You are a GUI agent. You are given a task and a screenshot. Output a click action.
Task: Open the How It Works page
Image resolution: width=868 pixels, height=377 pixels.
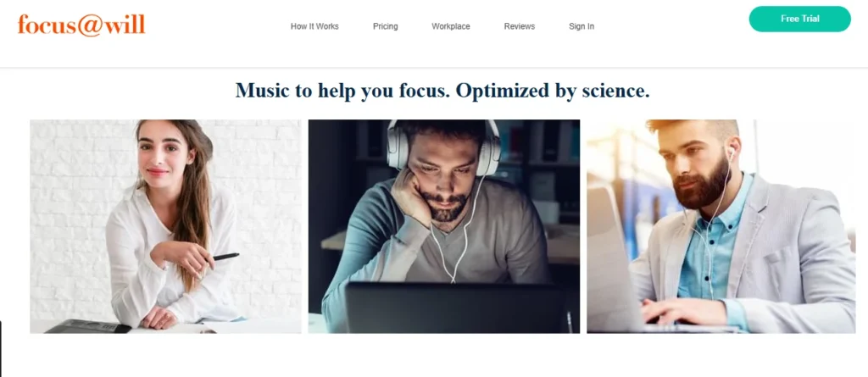(314, 26)
